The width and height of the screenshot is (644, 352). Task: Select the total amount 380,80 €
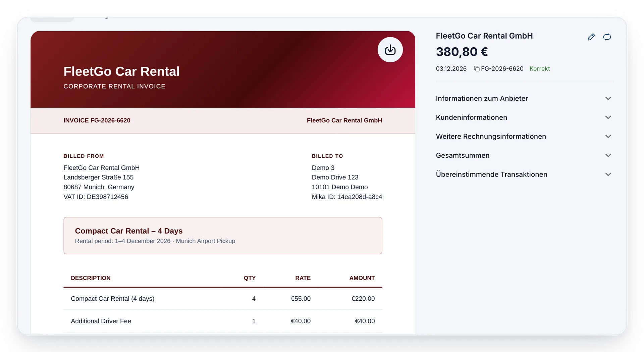click(462, 52)
